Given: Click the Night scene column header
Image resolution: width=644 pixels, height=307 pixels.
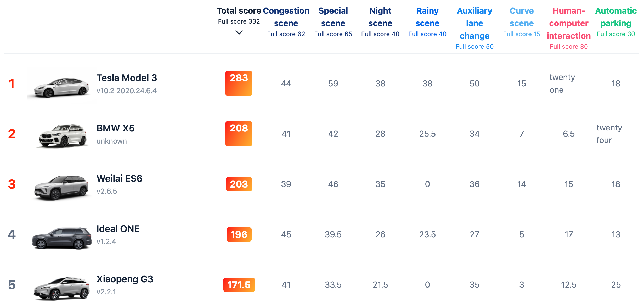Looking at the screenshot, I should pyautogui.click(x=380, y=17).
